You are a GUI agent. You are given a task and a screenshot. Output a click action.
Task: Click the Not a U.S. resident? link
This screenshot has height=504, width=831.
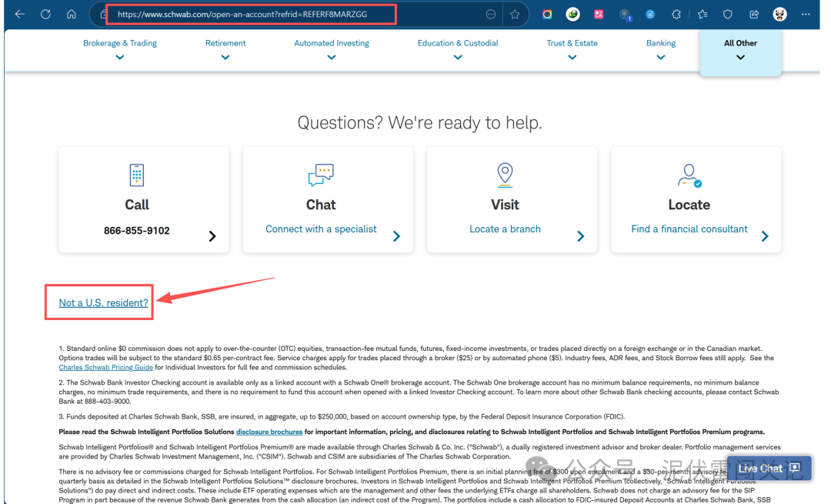point(103,302)
